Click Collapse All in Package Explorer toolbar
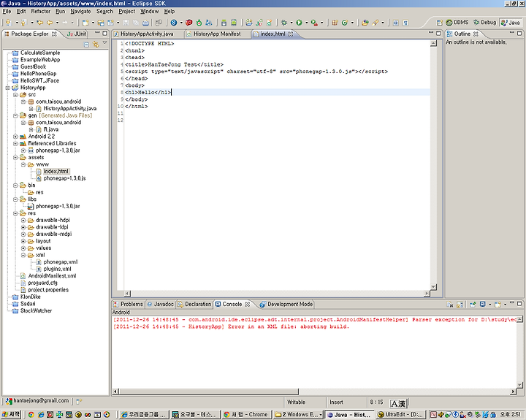This screenshot has width=526, height=420. tap(86, 45)
